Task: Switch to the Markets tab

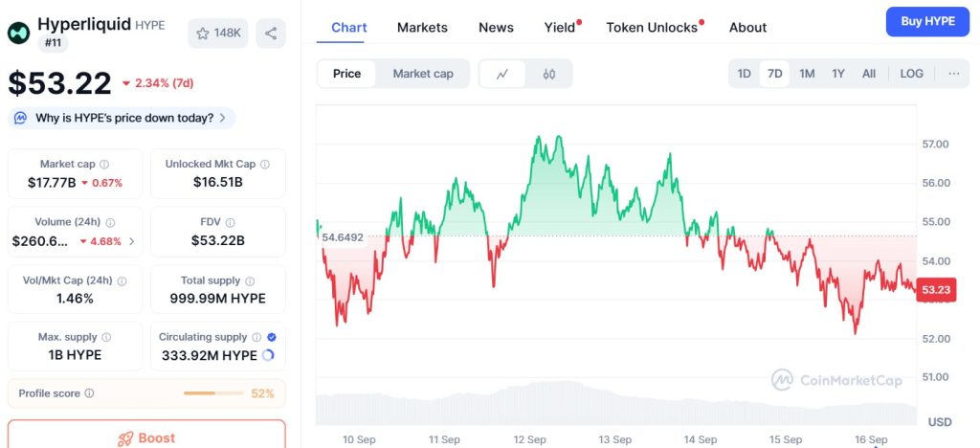Action: click(422, 28)
